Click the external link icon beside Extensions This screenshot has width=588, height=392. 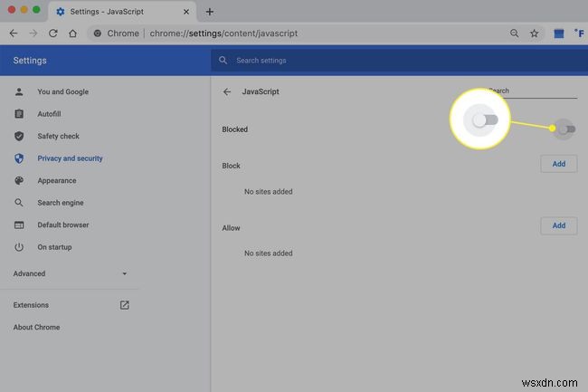[x=125, y=305]
